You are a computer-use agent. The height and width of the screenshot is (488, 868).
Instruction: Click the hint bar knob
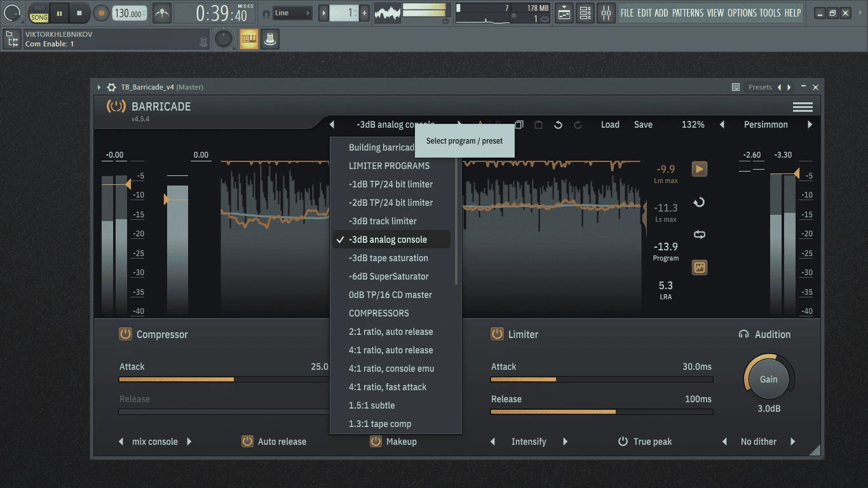(223, 39)
